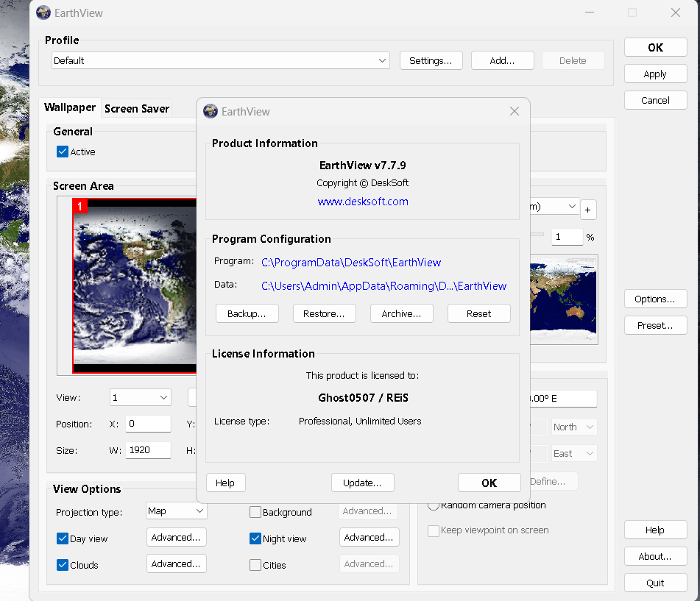The height and width of the screenshot is (601, 700).
Task: Open Clouds Advanced... settings
Action: (177, 563)
